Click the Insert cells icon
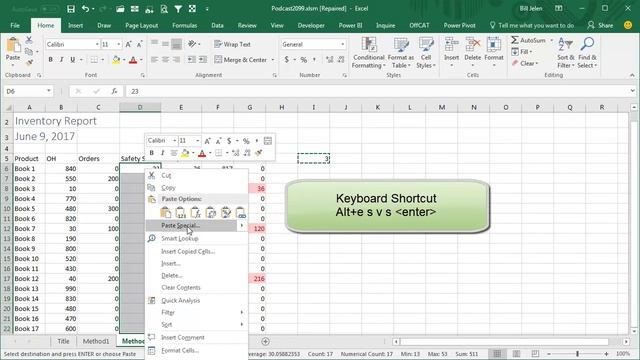This screenshot has height=360, width=640. [451, 44]
